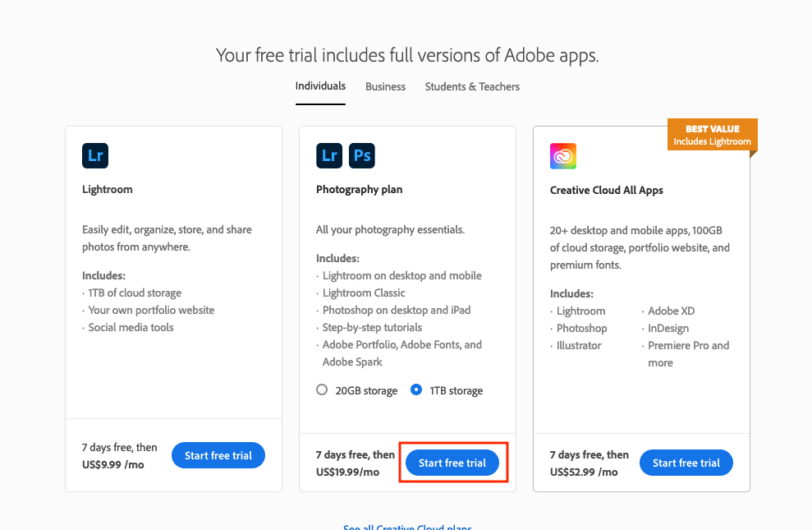Click the Creative Cloud rainbow icon

coord(562,155)
